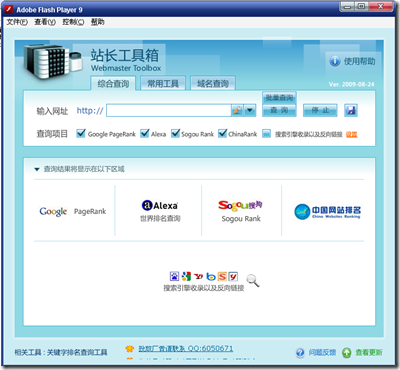Click the Google PageRank logo
400x370 pixels.
(53, 212)
